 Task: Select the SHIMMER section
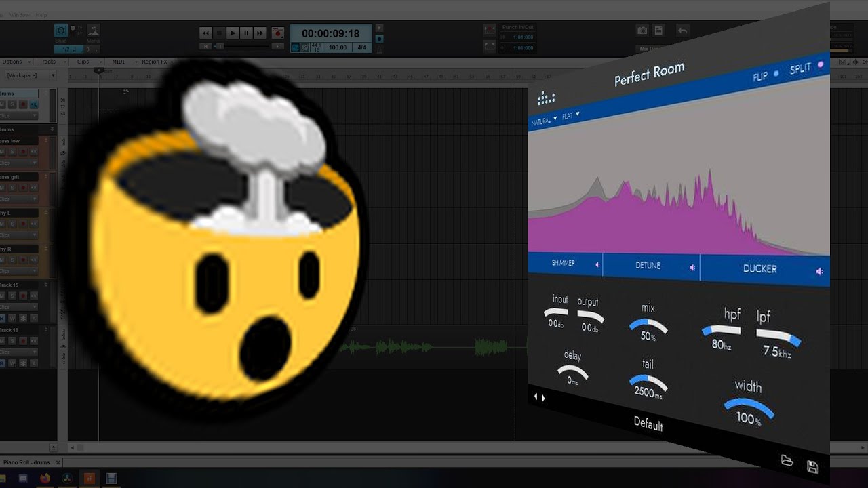pyautogui.click(x=563, y=263)
